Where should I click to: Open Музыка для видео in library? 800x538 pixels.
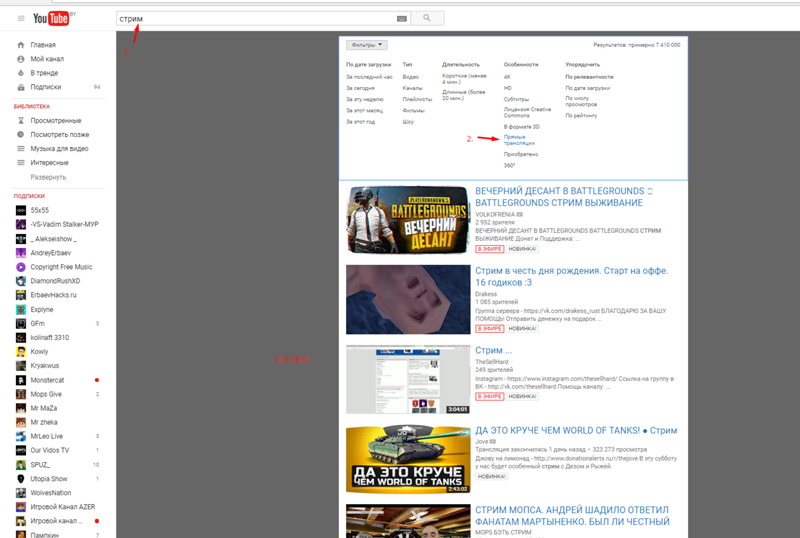59,148
